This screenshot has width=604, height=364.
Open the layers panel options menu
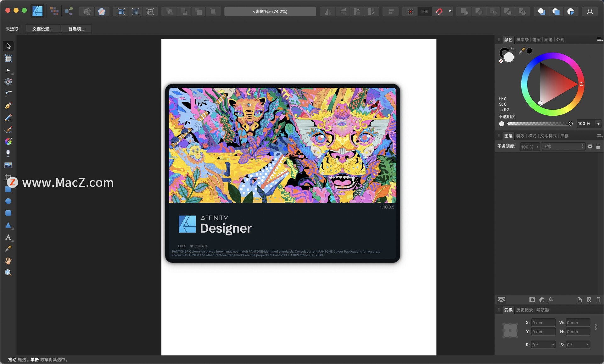point(600,136)
